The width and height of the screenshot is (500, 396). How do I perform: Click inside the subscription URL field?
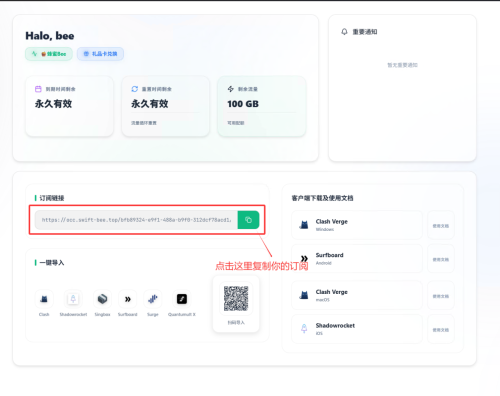tap(136, 220)
